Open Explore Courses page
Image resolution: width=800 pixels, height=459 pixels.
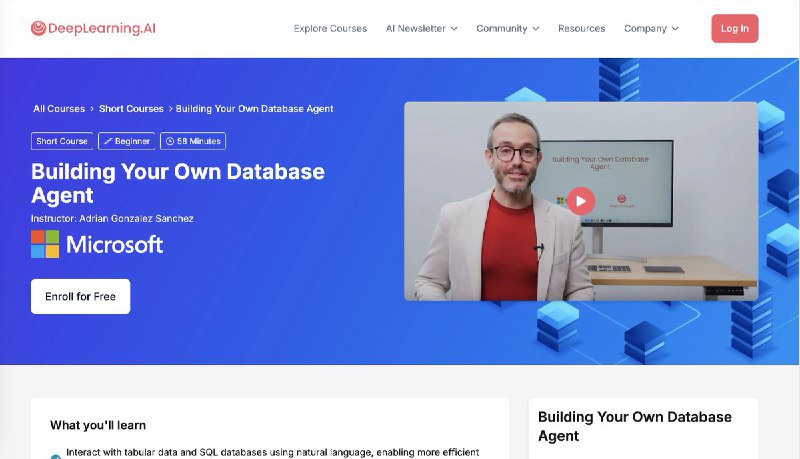(x=330, y=29)
